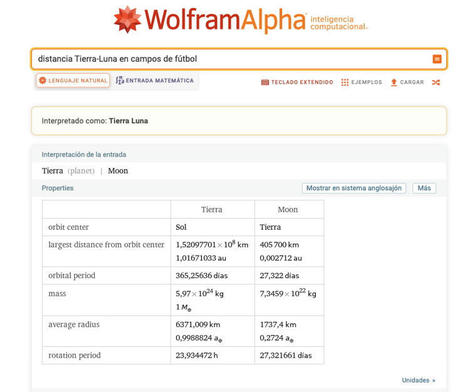Open the Teclado Extendido keyboard

(x=297, y=82)
